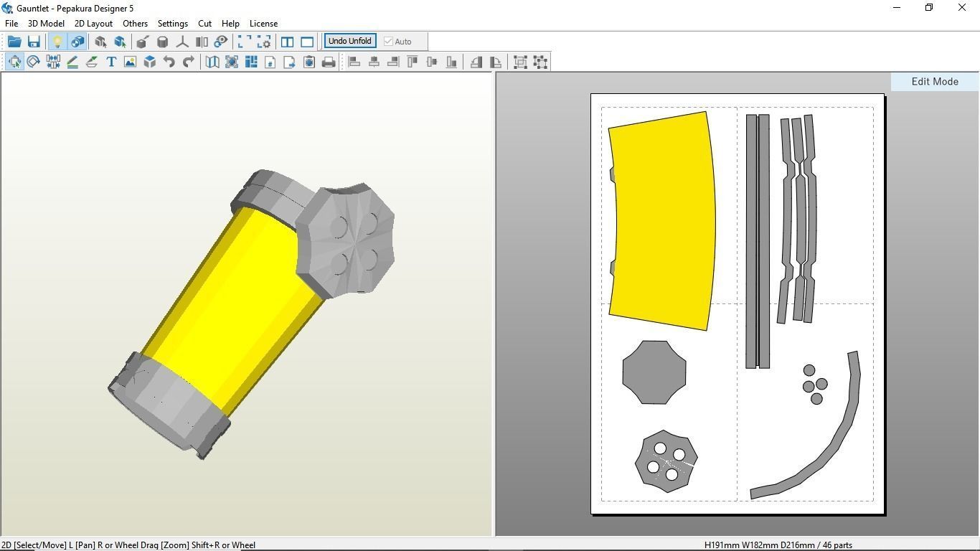
Task: Select the Join/Disjoin faces tool
Action: click(x=53, y=62)
